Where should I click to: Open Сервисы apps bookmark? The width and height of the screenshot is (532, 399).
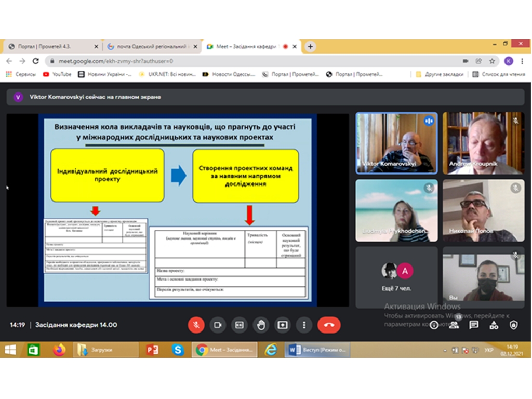pos(21,74)
